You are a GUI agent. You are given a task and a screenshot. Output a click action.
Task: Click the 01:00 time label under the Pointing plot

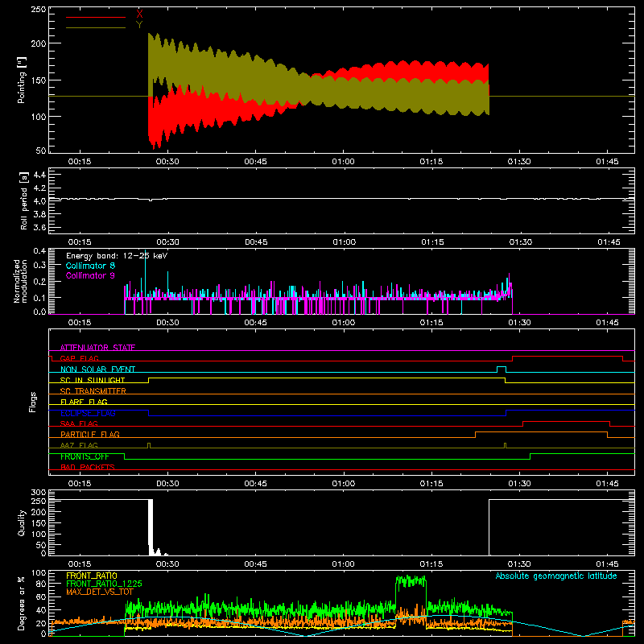point(344,162)
